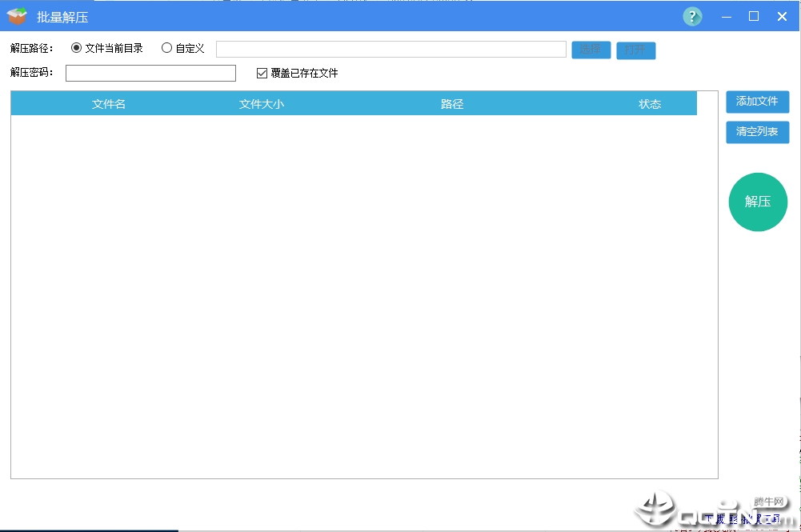Click the 清空列表 button

758,132
